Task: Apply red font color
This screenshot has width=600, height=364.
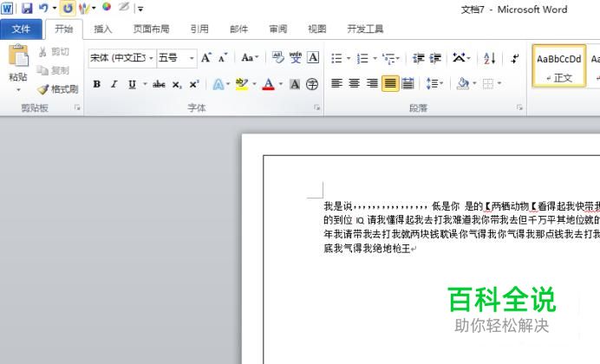Action: tap(269, 84)
